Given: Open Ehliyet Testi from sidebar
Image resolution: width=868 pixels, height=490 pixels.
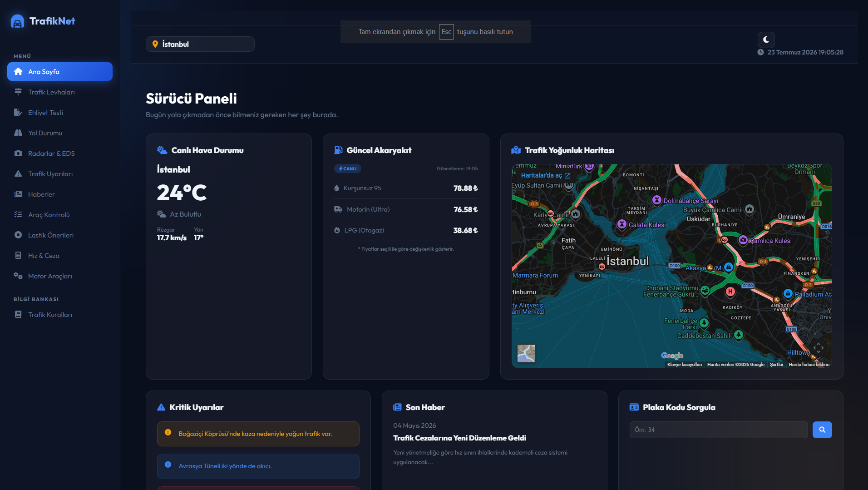Looking at the screenshot, I should point(60,113).
